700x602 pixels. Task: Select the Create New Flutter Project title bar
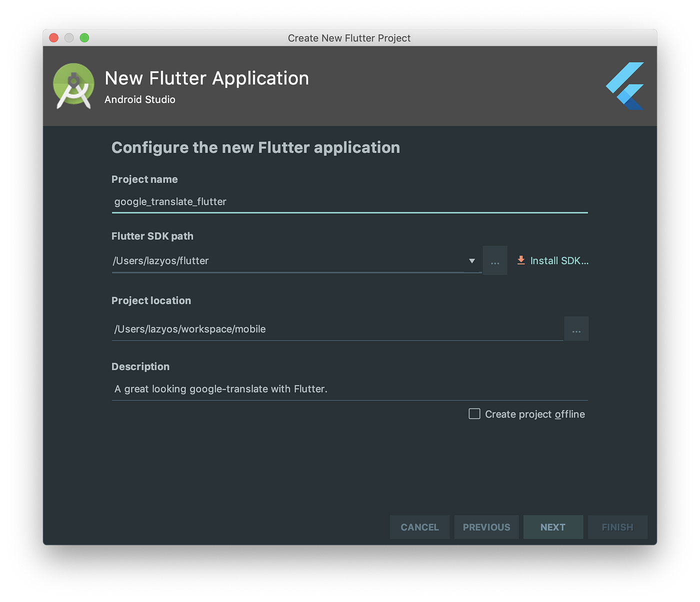coord(349,38)
